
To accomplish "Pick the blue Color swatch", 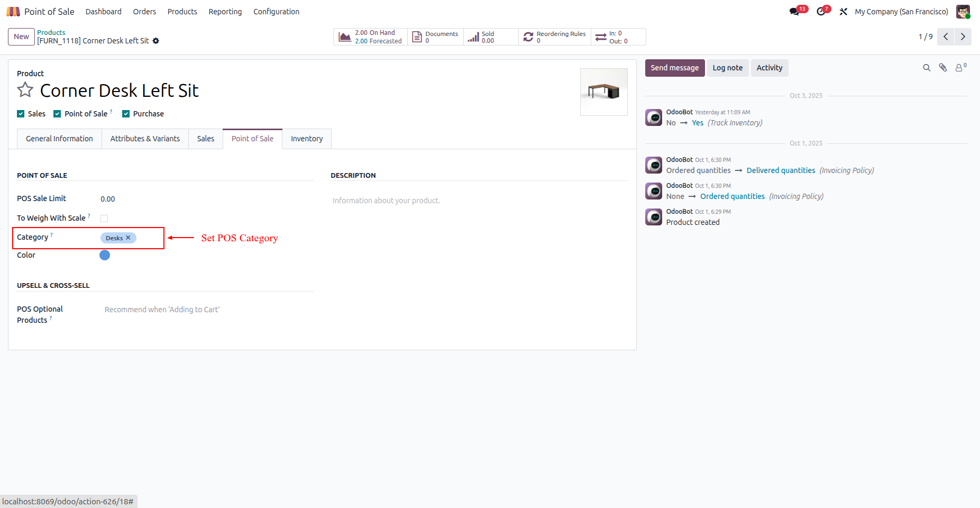I will (x=105, y=255).
